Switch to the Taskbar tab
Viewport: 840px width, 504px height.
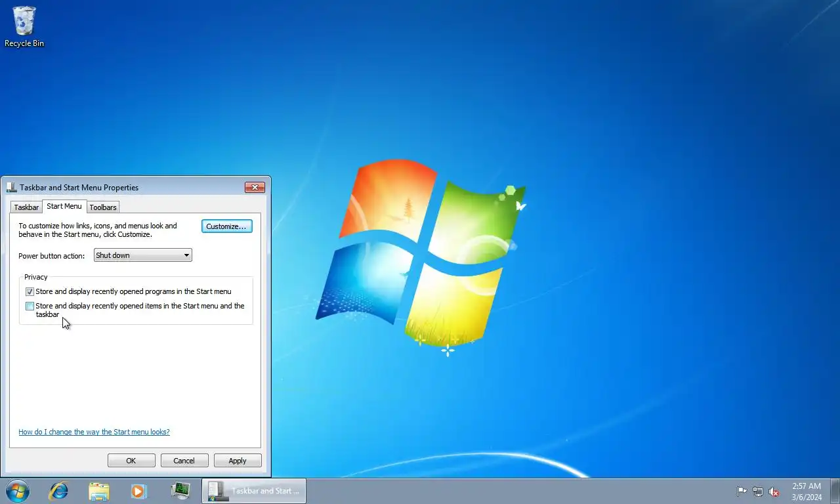click(x=26, y=207)
